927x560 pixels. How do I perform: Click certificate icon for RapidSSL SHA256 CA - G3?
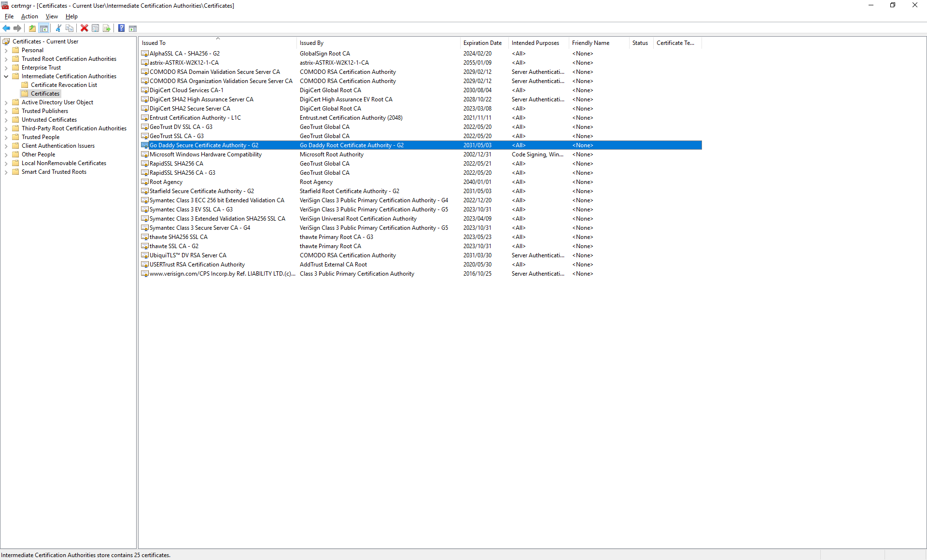pos(145,173)
